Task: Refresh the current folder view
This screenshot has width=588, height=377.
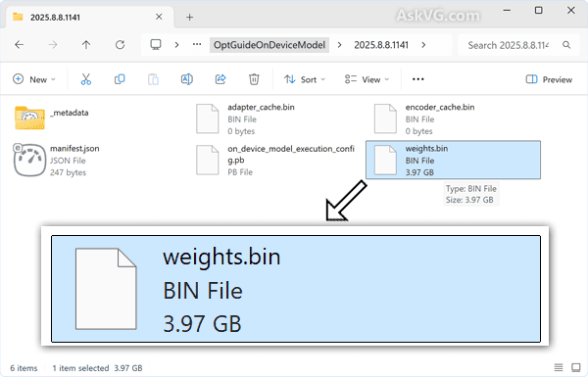Action: tap(120, 45)
